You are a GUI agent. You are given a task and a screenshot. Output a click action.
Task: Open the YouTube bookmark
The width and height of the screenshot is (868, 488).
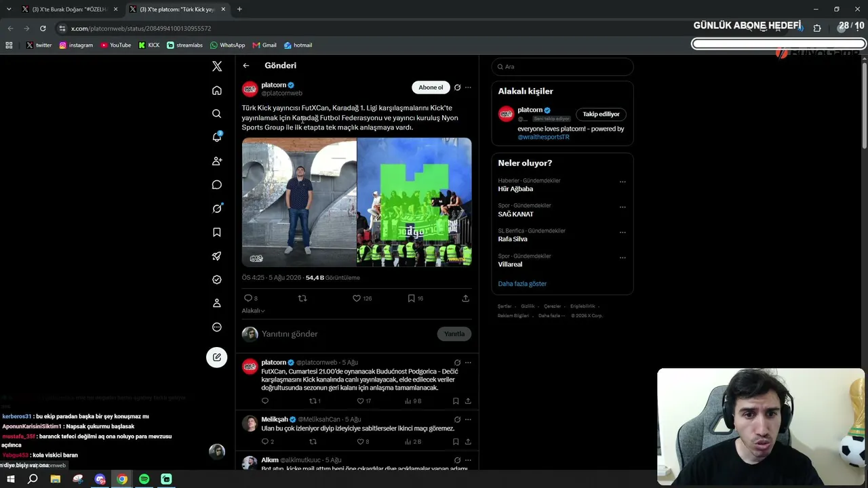116,45
